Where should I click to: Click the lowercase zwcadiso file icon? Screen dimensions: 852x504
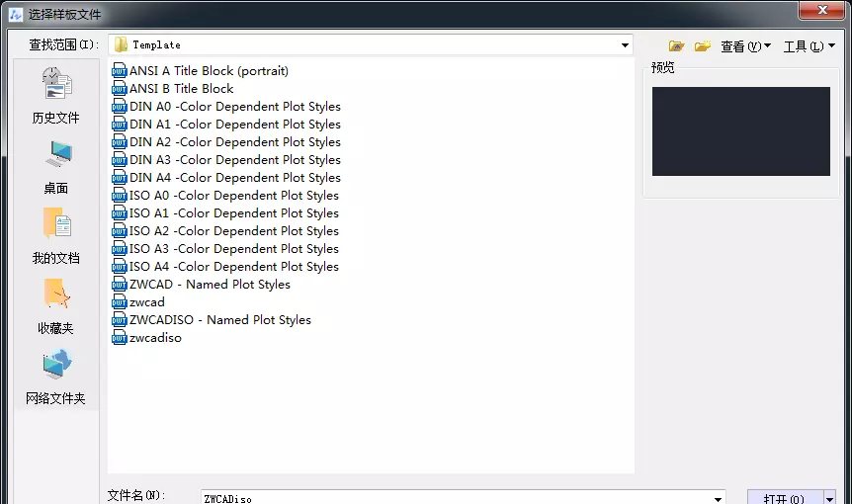[119, 338]
